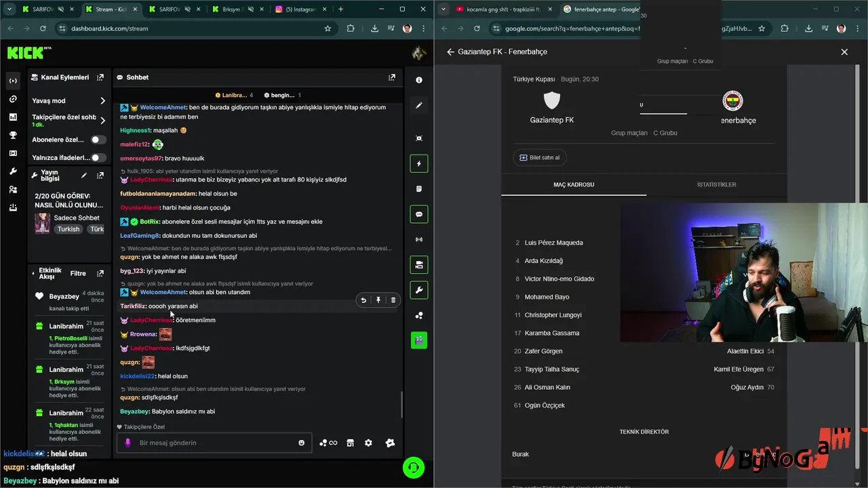The width and height of the screenshot is (868, 488).
Task: Bookmark the Kick dashboard page with star
Action: pyautogui.click(x=328, y=28)
